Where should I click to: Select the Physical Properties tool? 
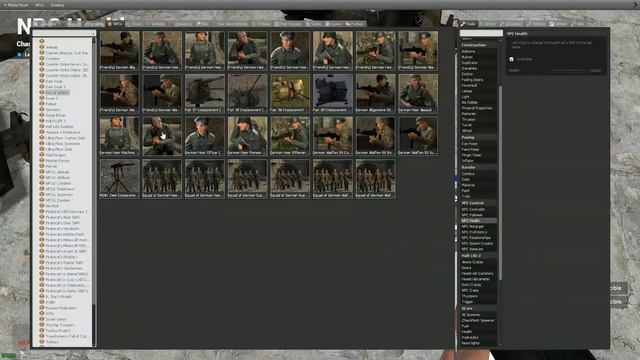click(479, 108)
